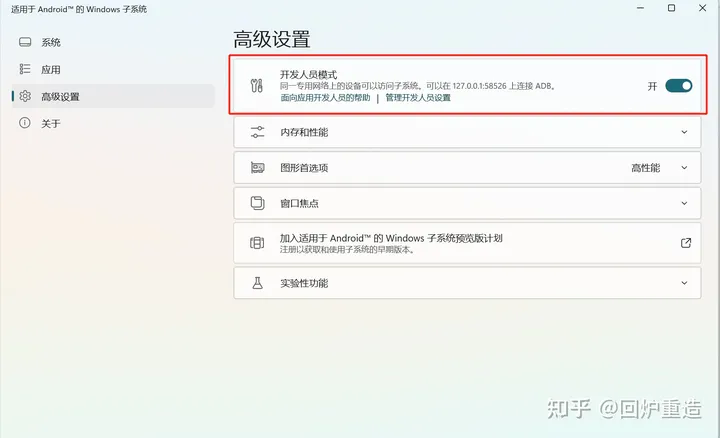Click the 开发人员模式 title text

click(308, 74)
